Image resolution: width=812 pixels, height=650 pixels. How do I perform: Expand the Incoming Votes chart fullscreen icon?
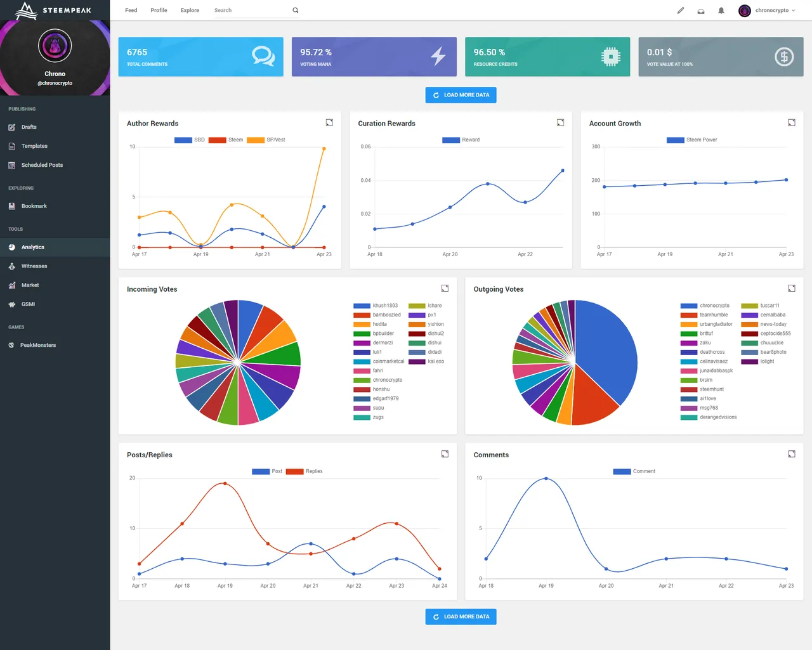(x=445, y=288)
